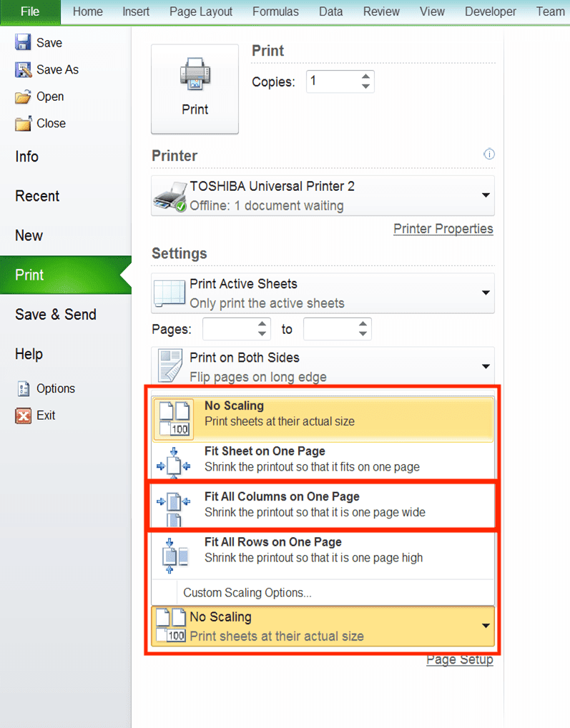Screen dimensions: 570x728
Task: Open the TOSHIBA Universal Printer 2 dropdown
Action: pos(486,195)
